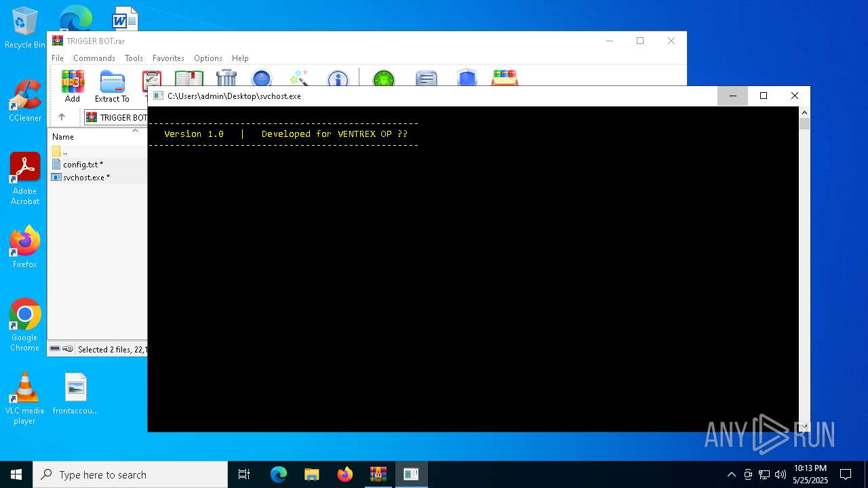Switch to WinRAR via taskbar button
This screenshot has width=868, height=488.
[x=378, y=474]
